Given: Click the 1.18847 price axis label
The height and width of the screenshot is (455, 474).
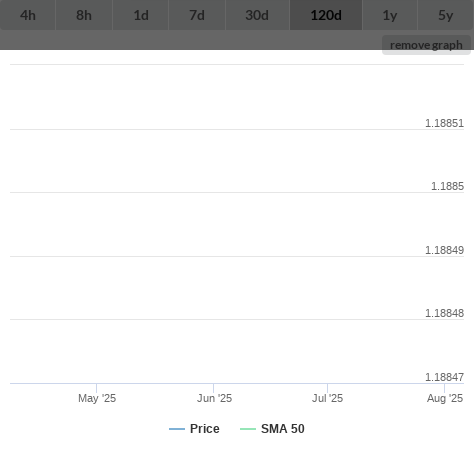Looking at the screenshot, I should point(444,377).
